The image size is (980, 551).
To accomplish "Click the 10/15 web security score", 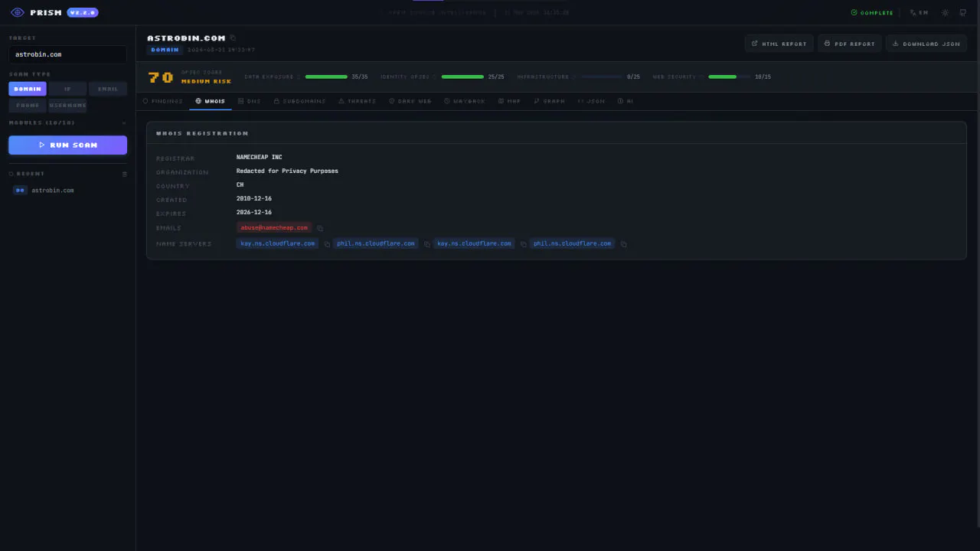I will [x=763, y=77].
